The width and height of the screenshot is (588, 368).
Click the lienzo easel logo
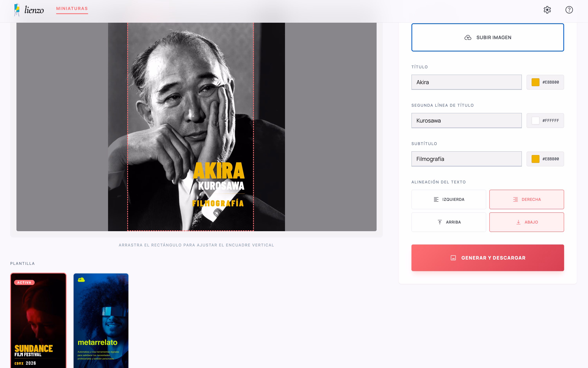coord(17,10)
